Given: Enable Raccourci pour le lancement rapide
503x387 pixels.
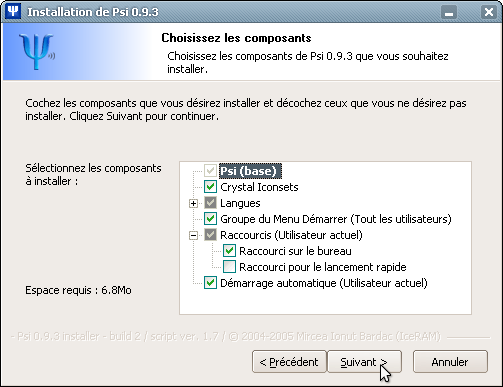Looking at the screenshot, I should pyautogui.click(x=229, y=267).
